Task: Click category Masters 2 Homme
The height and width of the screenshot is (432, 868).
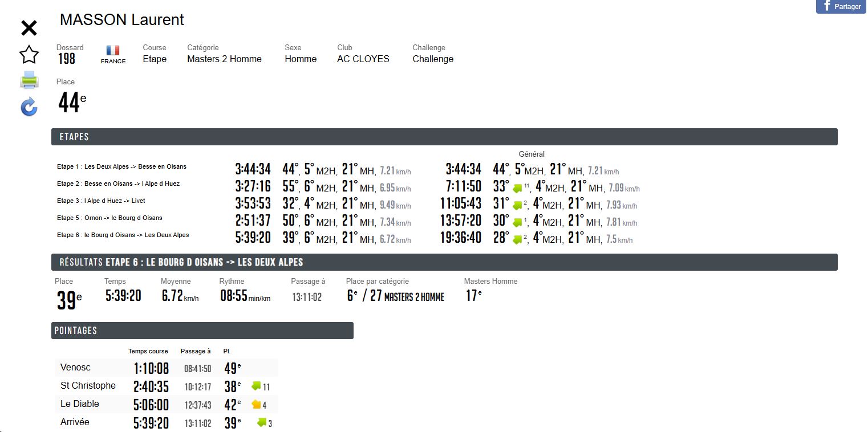Action: pos(224,59)
